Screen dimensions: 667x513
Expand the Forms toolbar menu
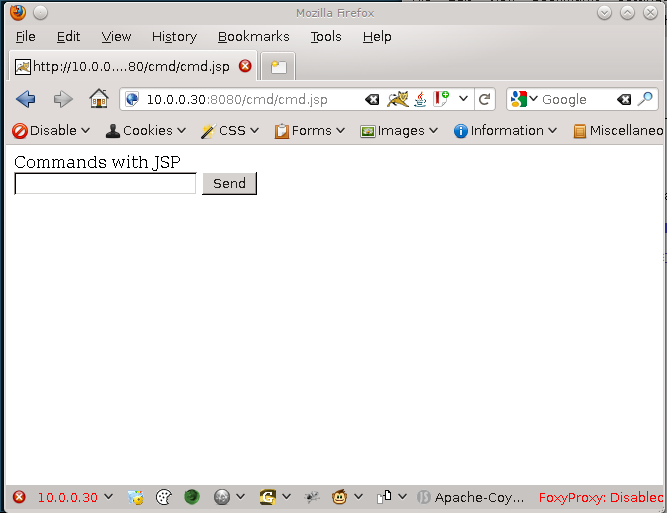click(310, 131)
